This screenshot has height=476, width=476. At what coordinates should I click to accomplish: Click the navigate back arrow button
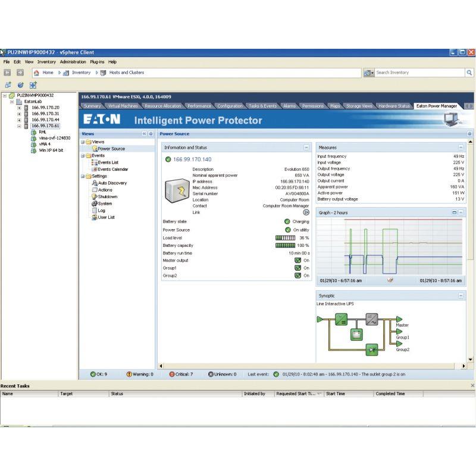click(8, 73)
